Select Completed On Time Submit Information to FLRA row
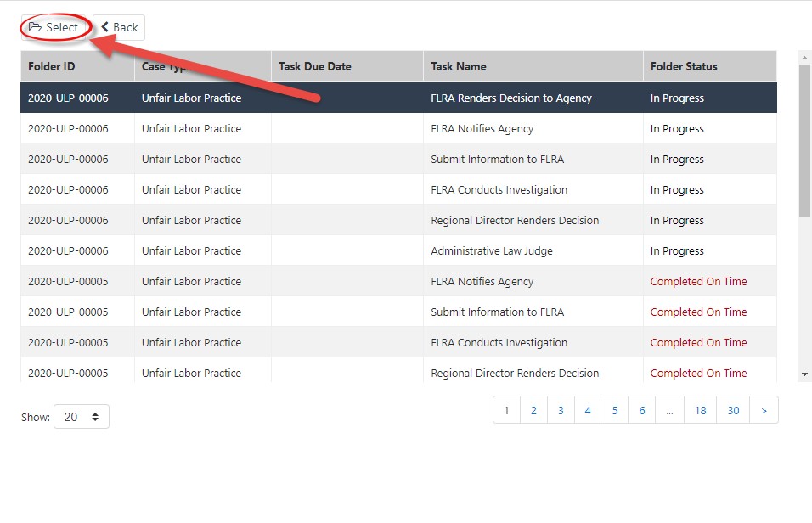 pyautogui.click(x=398, y=312)
